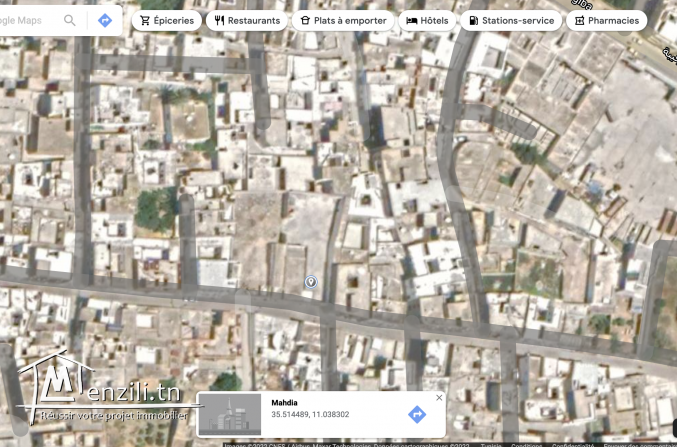
Task: Click the Hôtels bed icon
Action: (410, 20)
